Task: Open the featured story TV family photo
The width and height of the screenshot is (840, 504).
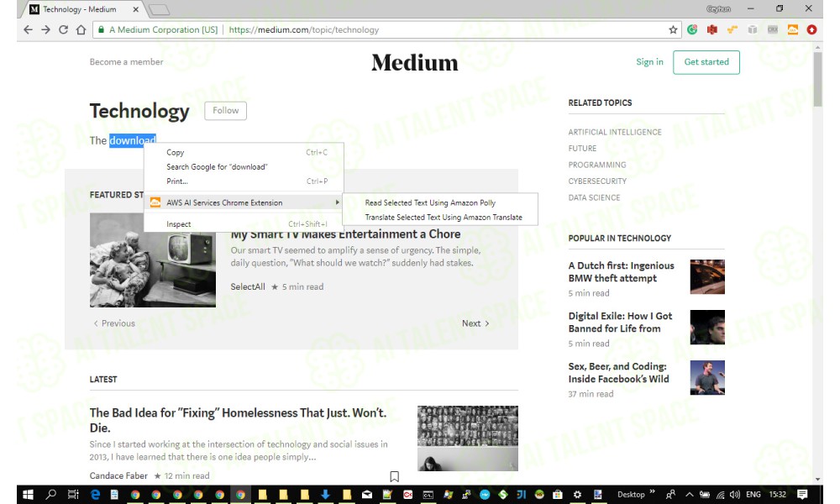Action: 153,260
